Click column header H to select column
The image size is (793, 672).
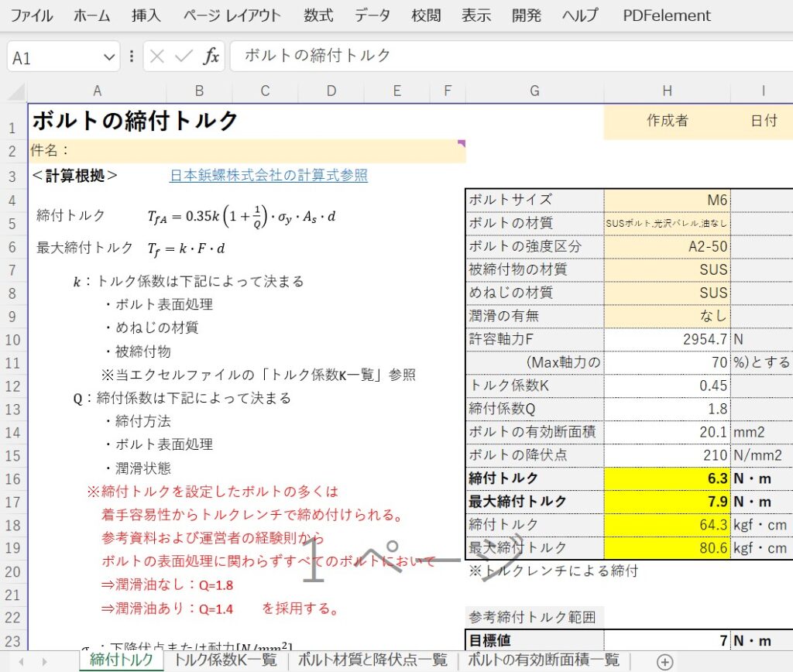[668, 91]
